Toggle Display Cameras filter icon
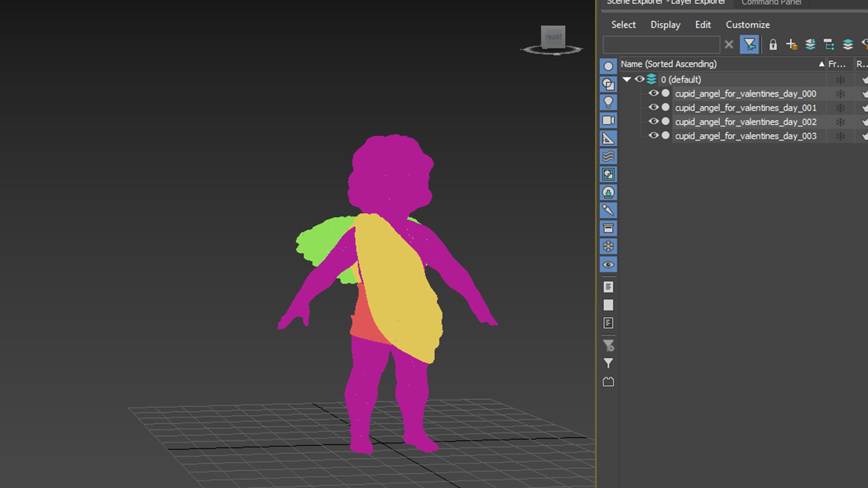The width and height of the screenshot is (868, 488). (608, 120)
